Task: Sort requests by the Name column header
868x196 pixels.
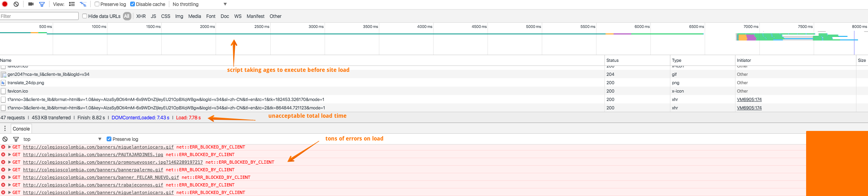Action: coord(302,60)
